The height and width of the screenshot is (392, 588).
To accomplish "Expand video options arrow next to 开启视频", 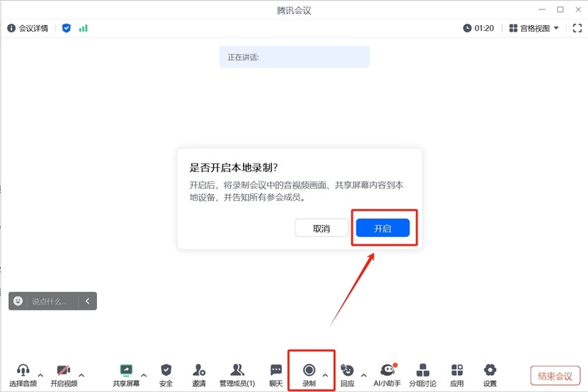I will click(x=82, y=375).
